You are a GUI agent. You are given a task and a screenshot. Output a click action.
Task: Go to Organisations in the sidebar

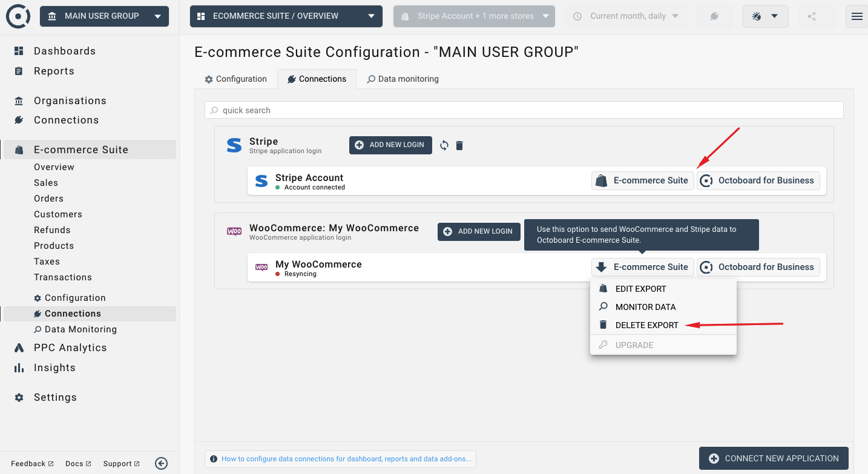[70, 100]
